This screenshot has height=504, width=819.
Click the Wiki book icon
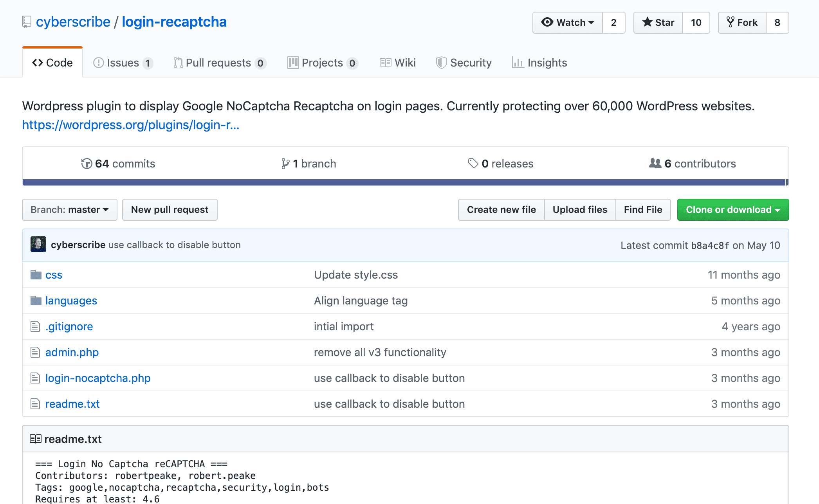point(385,63)
